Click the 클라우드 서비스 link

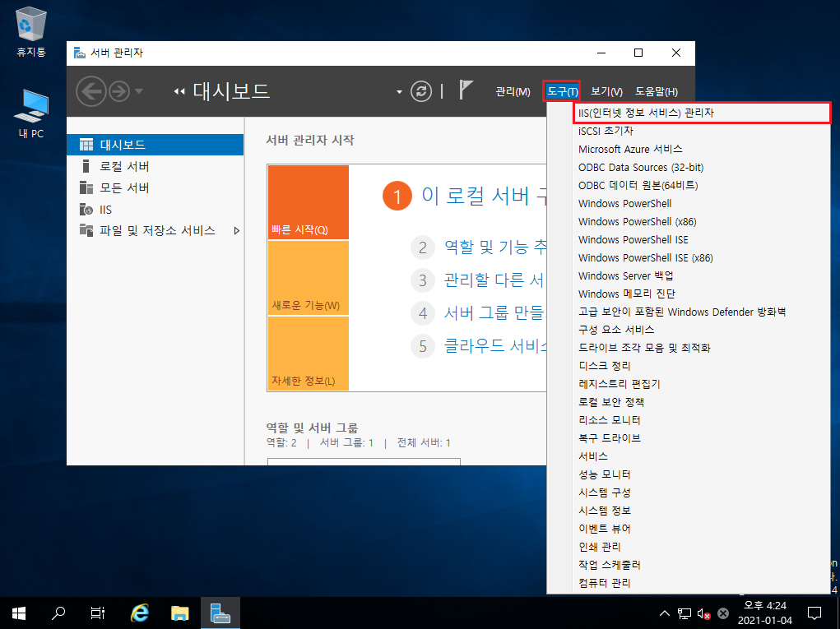(x=495, y=345)
